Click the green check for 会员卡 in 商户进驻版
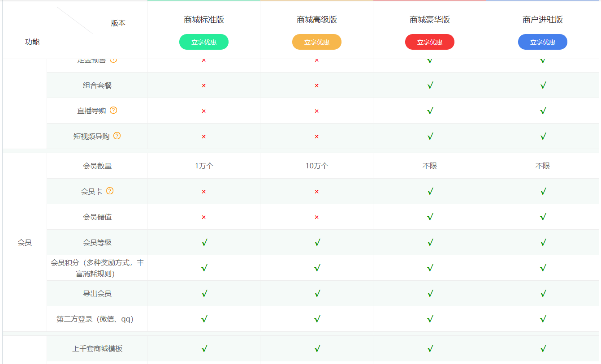The width and height of the screenshot is (601, 364). tap(543, 192)
